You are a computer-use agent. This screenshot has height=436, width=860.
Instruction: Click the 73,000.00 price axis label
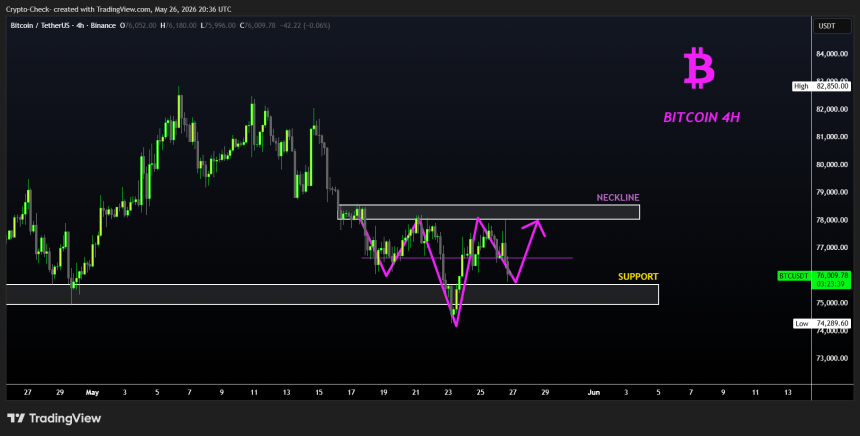[831, 358]
